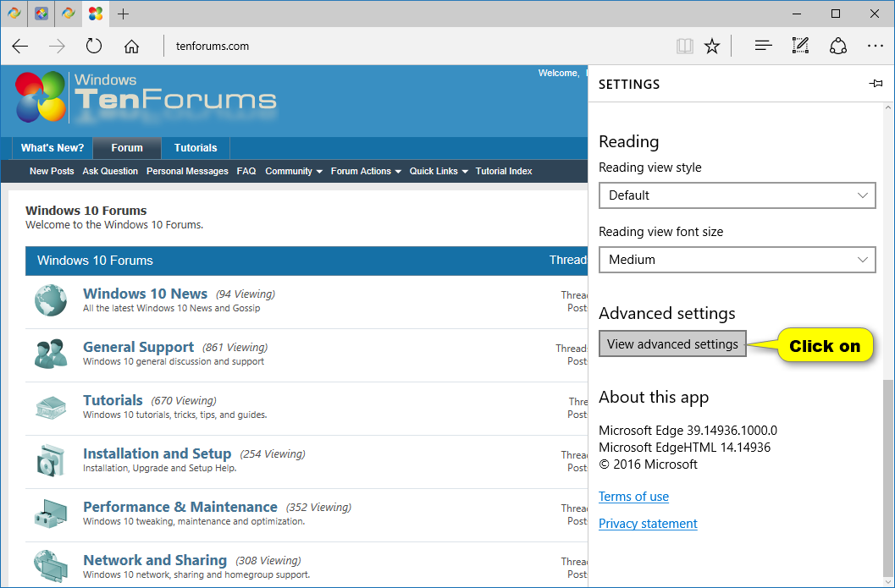Viewport: 895px width, 588px height.
Task: Open the Performance & Maintenance forum
Action: [180, 507]
